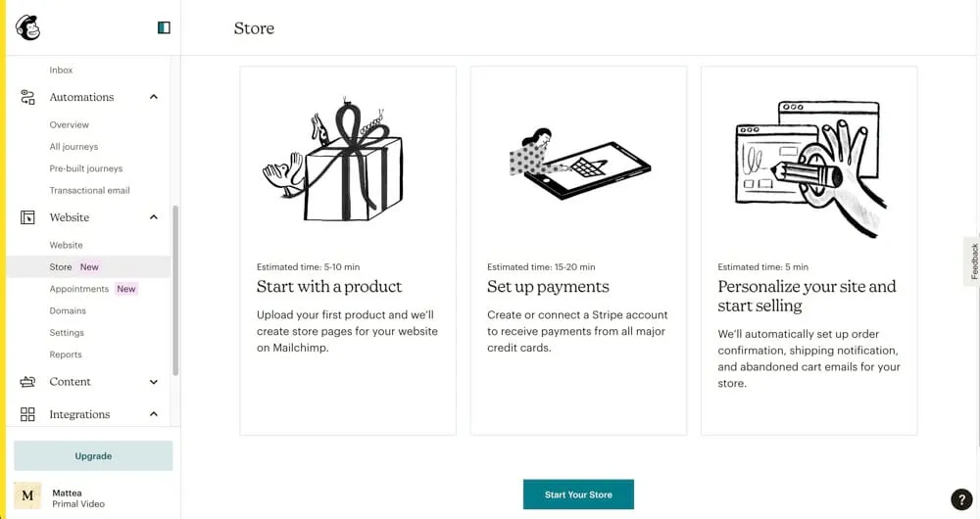Image resolution: width=980 pixels, height=519 pixels.
Task: Collapse the Website section chevron
Action: pyautogui.click(x=154, y=217)
